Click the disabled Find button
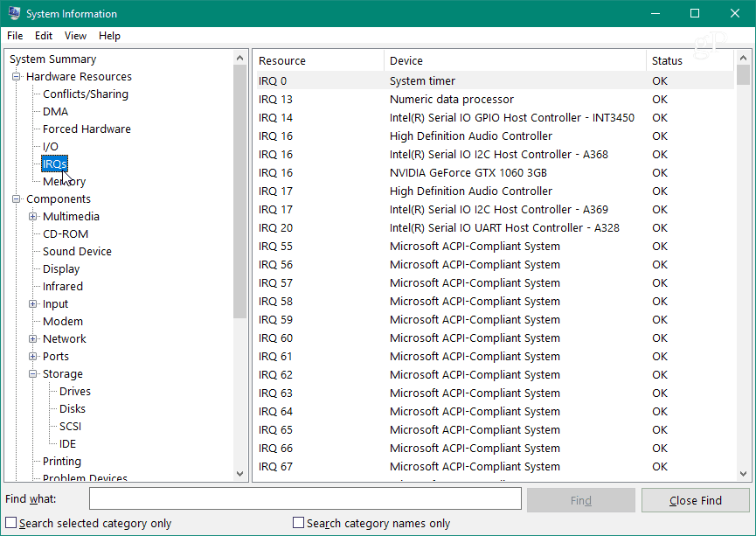This screenshot has width=756, height=536. pos(581,500)
